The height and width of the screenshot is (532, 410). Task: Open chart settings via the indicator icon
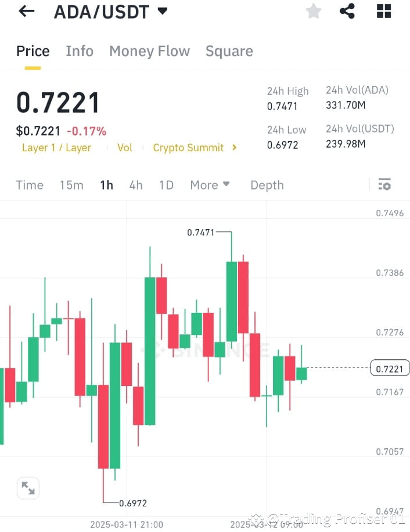384,184
